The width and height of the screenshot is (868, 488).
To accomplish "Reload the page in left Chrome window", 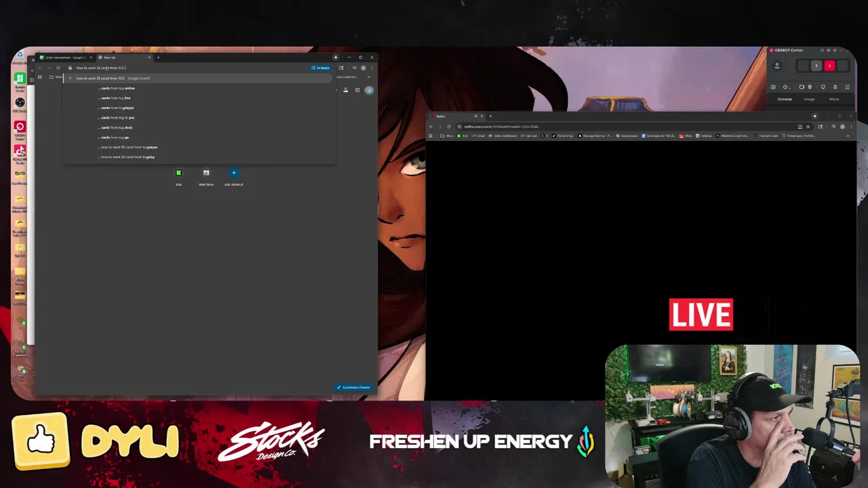I will (58, 68).
